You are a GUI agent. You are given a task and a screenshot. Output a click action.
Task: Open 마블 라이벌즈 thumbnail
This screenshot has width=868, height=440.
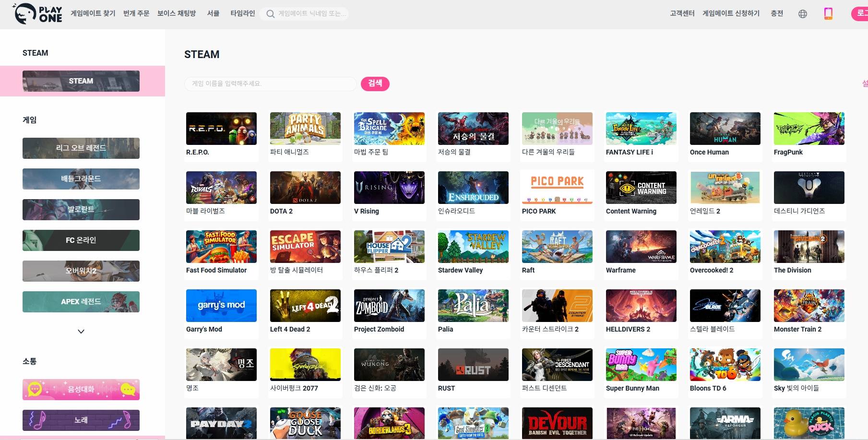click(221, 188)
